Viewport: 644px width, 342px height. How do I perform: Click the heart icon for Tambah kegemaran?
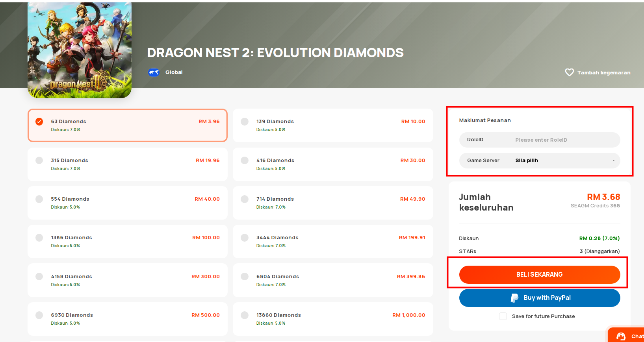569,72
